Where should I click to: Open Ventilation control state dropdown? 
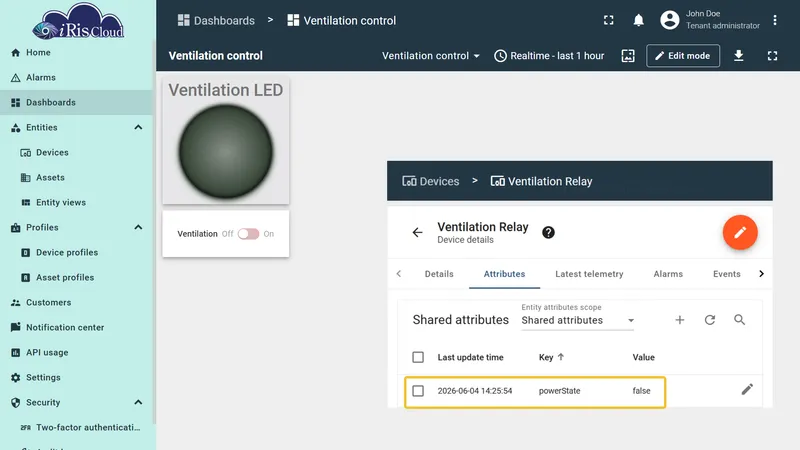click(431, 56)
